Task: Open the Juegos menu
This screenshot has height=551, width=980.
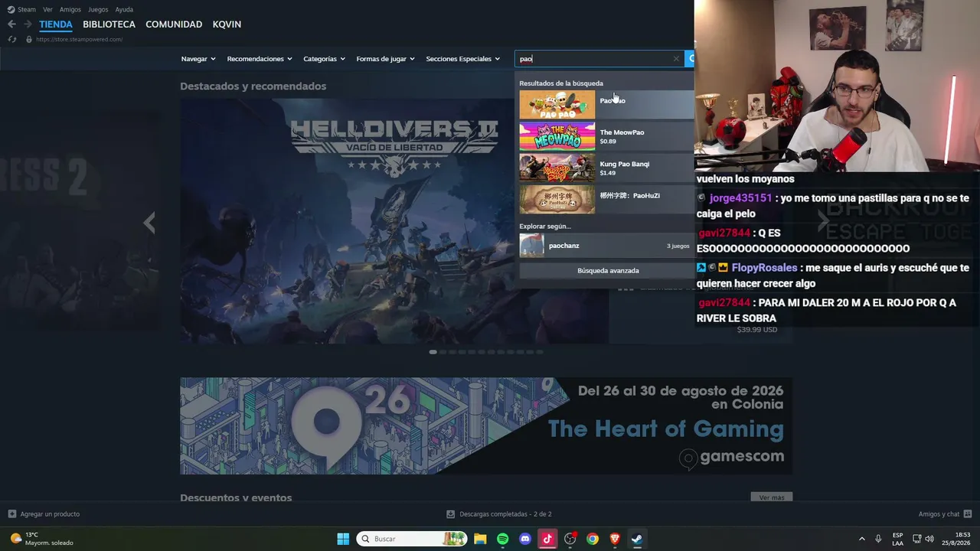Action: (98, 9)
